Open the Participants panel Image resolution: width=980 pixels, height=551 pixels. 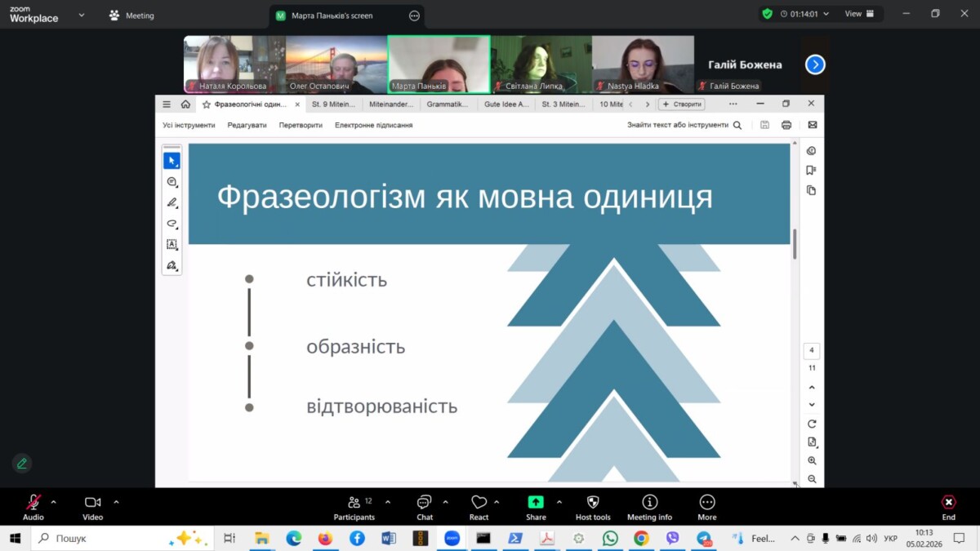354,507
